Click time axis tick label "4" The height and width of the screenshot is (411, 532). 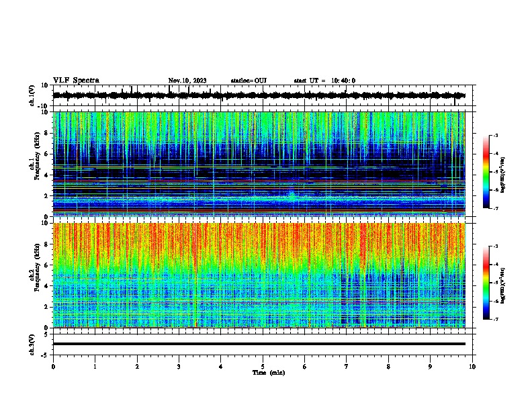[x=221, y=367]
